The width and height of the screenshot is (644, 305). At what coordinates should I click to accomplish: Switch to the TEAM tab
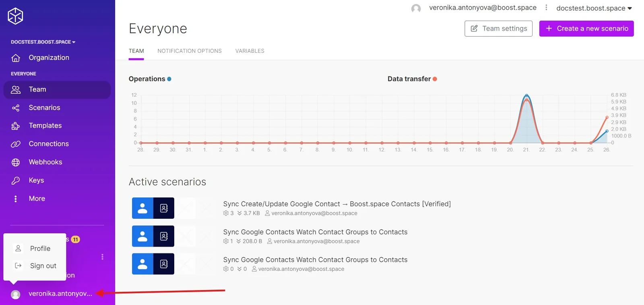pos(136,51)
